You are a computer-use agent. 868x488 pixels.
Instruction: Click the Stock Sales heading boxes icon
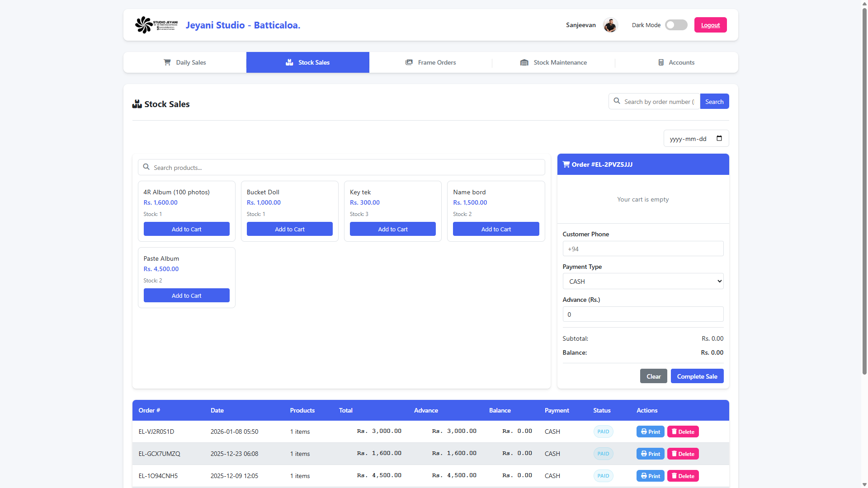pos(137,104)
